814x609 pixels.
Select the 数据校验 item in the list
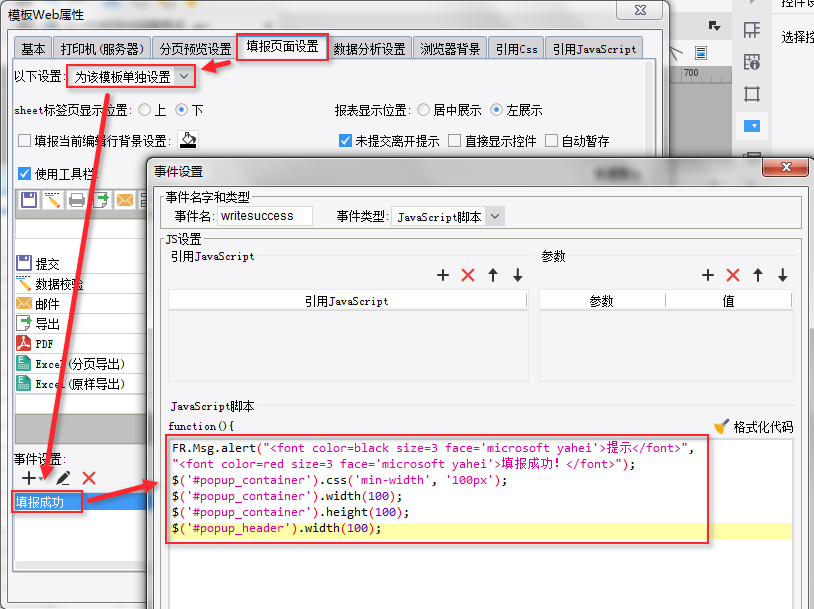[80, 284]
